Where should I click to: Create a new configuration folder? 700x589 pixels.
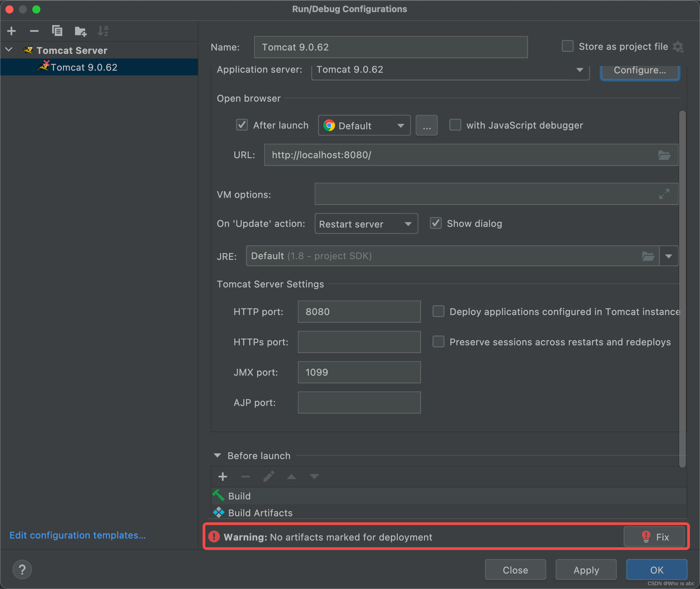click(80, 31)
